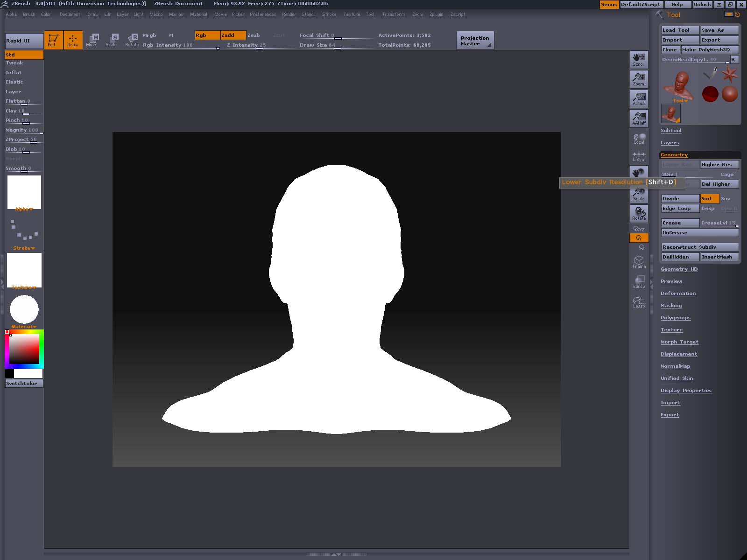The image size is (747, 560).
Task: Click the Make PolyMesh3D button
Action: pyautogui.click(x=709, y=50)
